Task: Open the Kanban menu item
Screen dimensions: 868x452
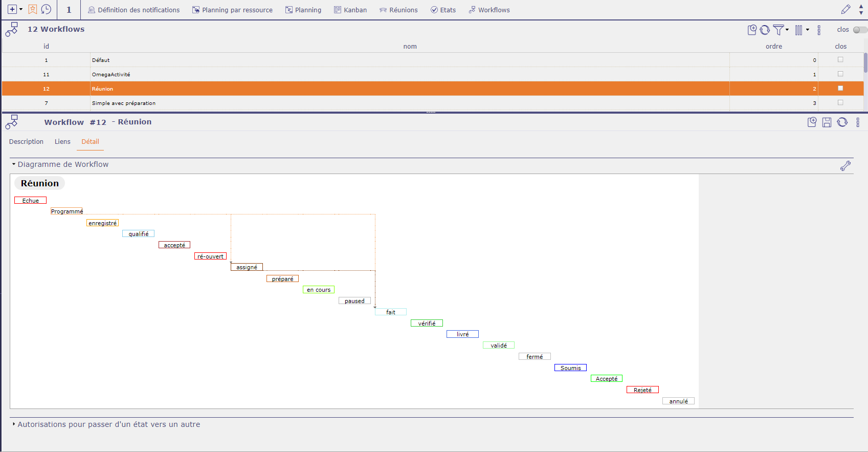Action: 350,10
